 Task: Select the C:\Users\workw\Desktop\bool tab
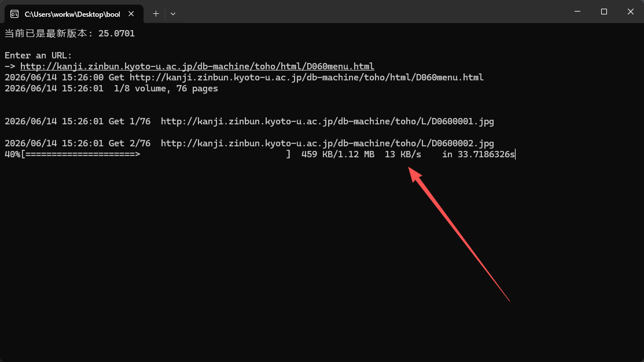74,14
